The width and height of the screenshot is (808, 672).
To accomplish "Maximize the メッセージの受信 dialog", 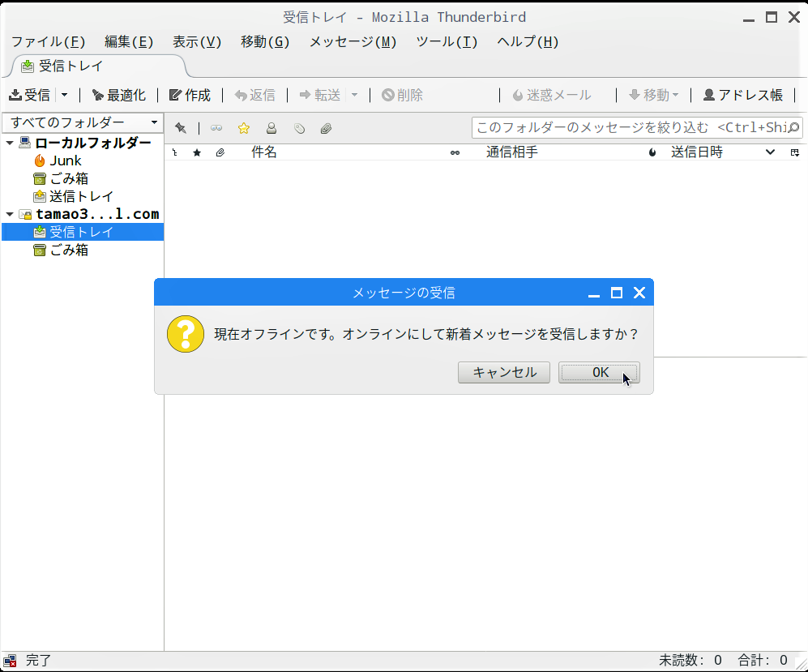I will [x=616, y=293].
